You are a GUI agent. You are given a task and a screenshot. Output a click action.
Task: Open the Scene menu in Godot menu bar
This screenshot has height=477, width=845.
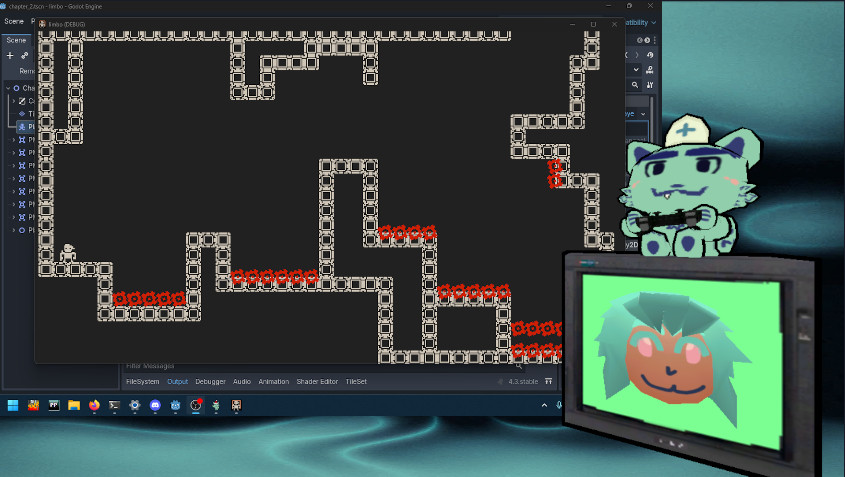[14, 21]
